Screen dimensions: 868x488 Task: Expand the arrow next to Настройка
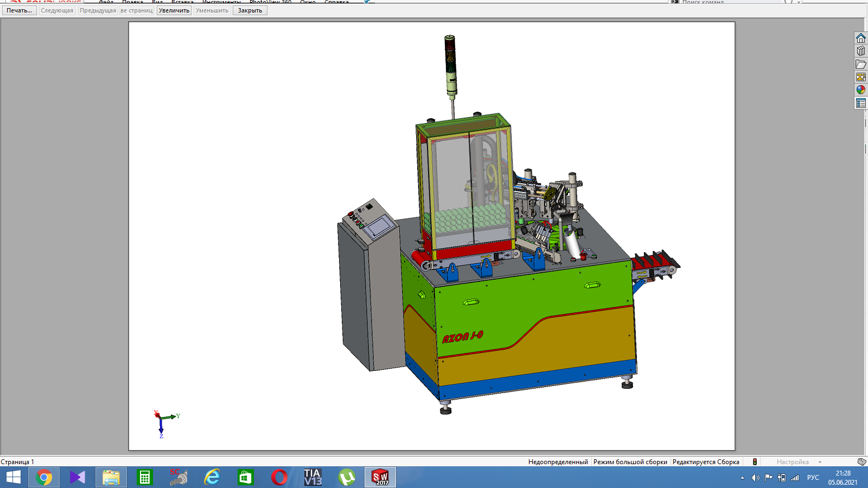[820, 462]
